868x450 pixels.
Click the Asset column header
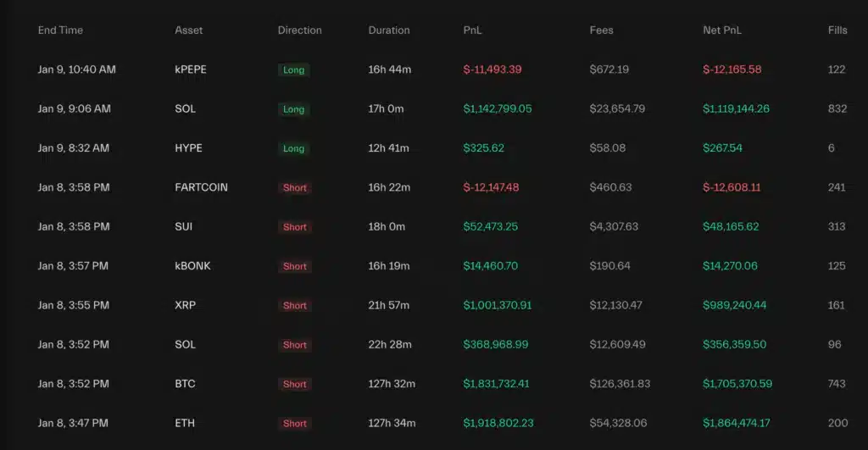(x=188, y=31)
